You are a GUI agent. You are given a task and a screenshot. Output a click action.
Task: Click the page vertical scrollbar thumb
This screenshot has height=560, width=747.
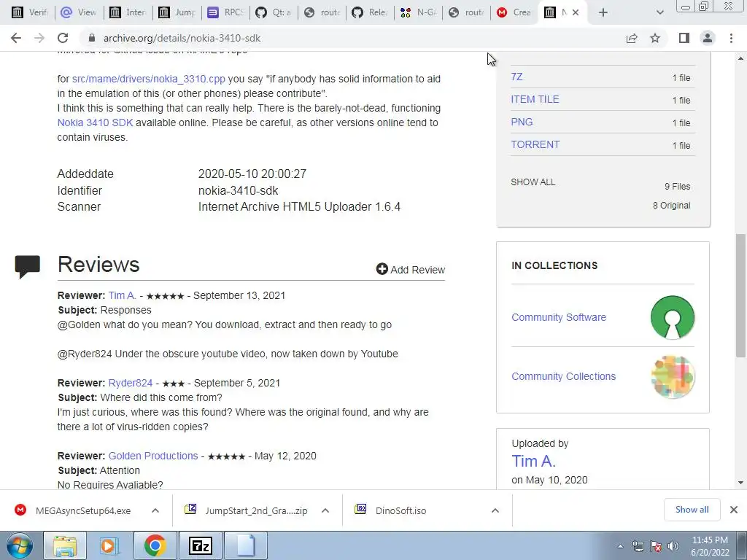click(740, 295)
